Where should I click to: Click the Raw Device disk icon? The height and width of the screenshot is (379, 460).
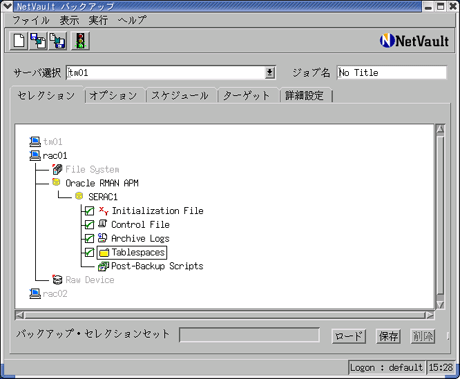[x=57, y=279]
